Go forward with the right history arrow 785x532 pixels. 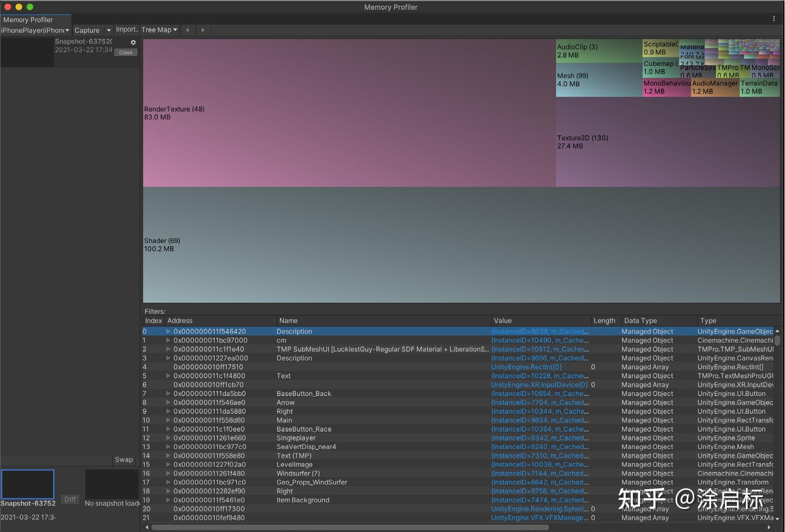pyautogui.click(x=203, y=30)
